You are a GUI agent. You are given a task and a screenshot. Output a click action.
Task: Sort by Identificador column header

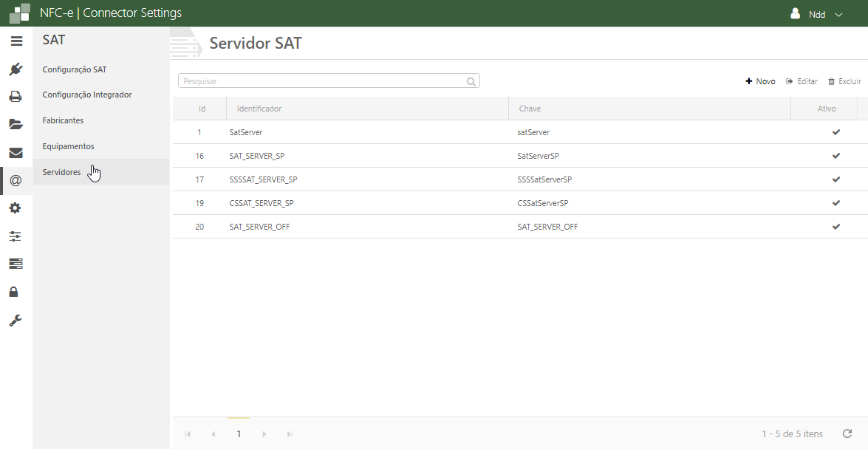click(259, 109)
